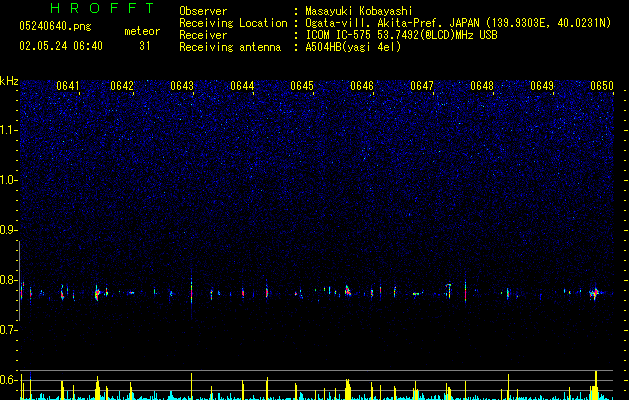Click observer name Masayuki Kobayashi

359,11
